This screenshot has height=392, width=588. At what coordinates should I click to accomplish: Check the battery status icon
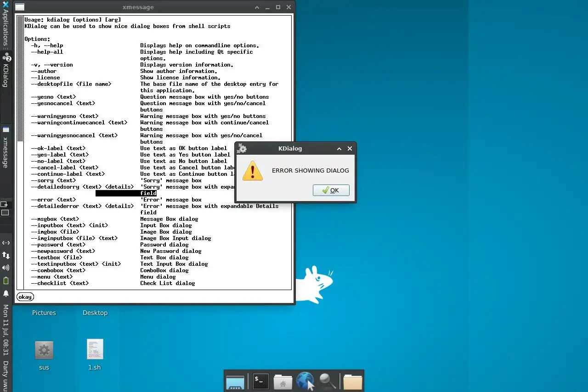(6, 280)
